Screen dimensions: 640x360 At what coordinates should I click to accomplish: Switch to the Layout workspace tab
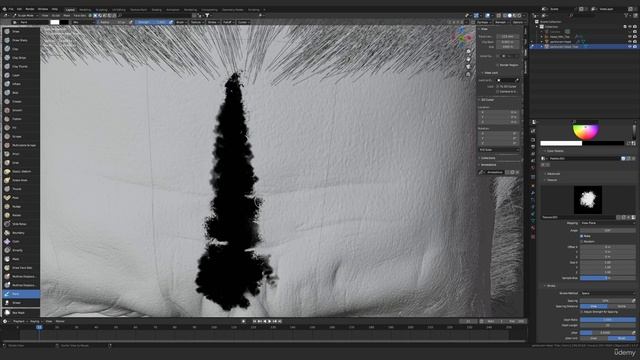[x=70, y=9]
